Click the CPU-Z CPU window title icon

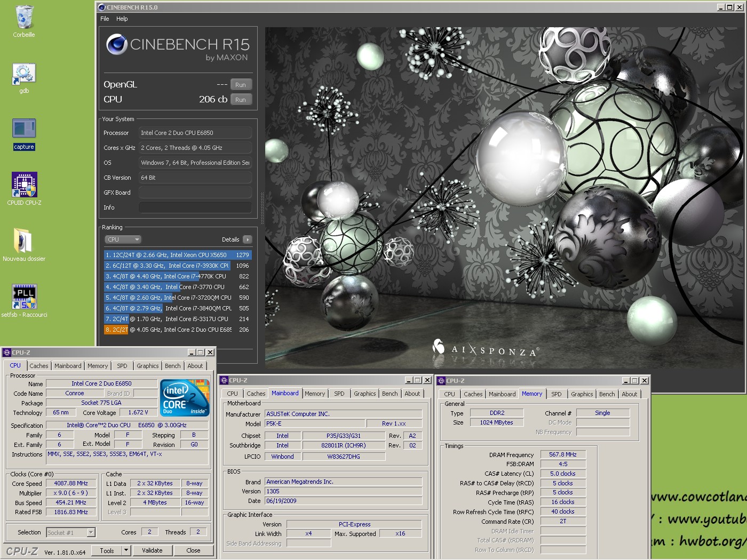coord(7,353)
